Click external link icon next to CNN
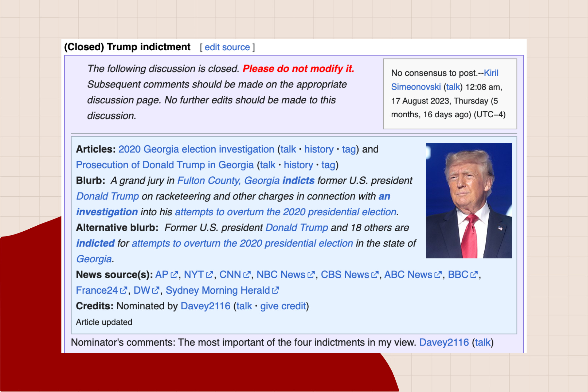 (x=247, y=275)
